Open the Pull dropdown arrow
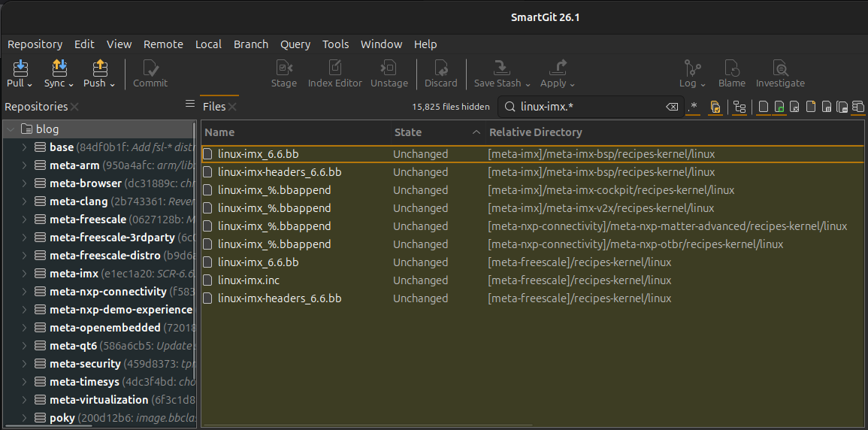Image resolution: width=868 pixels, height=430 pixels. [30, 84]
